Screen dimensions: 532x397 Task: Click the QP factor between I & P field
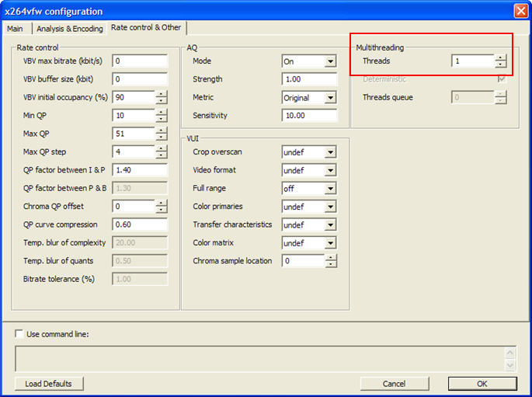click(140, 170)
